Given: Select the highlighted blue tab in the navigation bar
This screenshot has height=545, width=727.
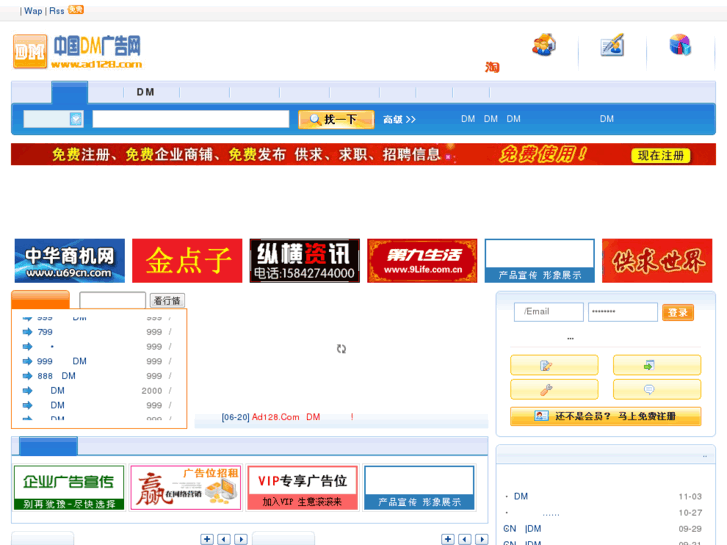Looking at the screenshot, I should click(x=70, y=92).
